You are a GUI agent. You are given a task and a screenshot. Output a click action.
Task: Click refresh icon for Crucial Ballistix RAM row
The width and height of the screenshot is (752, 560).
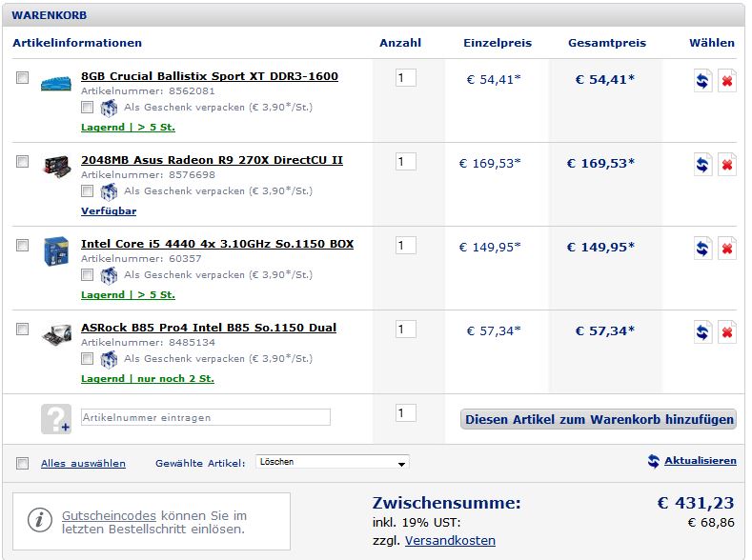702,81
